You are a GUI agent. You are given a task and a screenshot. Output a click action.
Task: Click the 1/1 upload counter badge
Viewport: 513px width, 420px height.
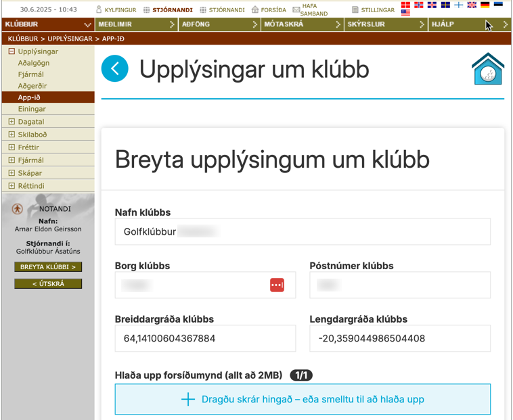point(301,375)
